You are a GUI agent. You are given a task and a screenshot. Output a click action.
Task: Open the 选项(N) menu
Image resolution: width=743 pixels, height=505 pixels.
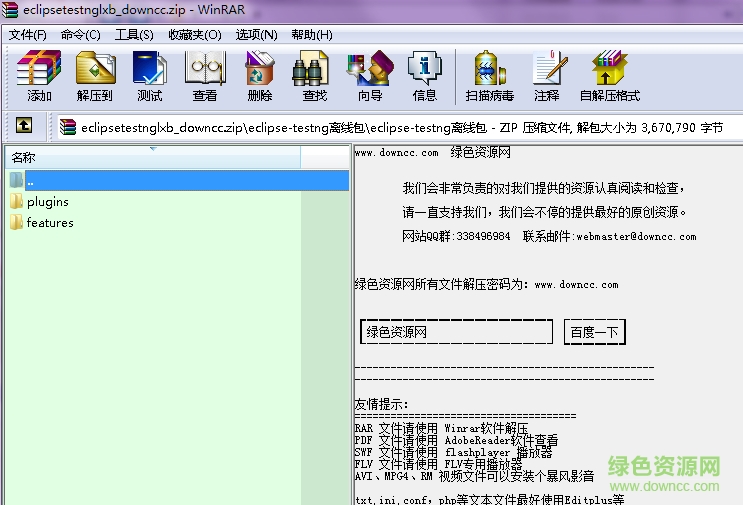coord(256,35)
